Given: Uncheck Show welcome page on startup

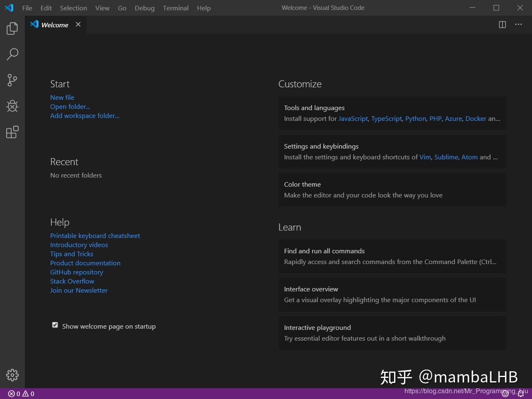Looking at the screenshot, I should click(x=55, y=325).
